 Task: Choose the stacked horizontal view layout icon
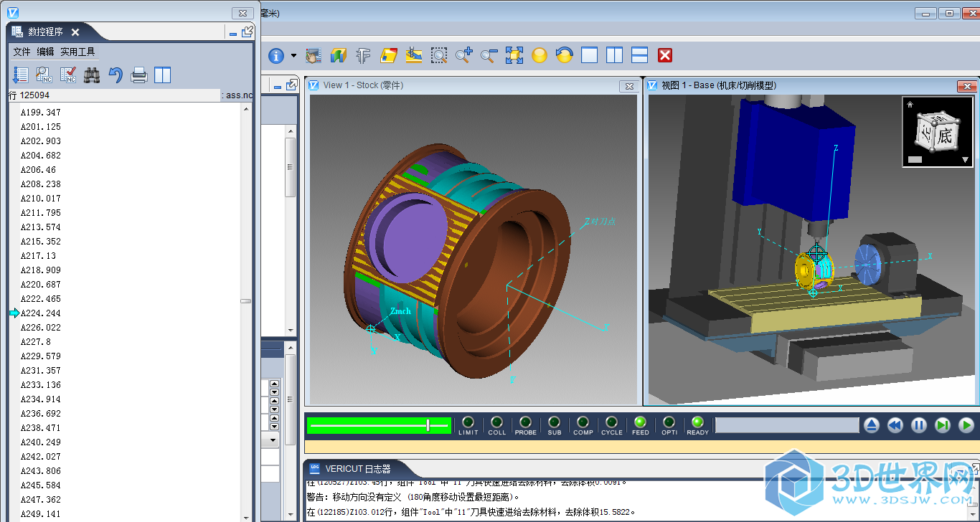(x=640, y=55)
